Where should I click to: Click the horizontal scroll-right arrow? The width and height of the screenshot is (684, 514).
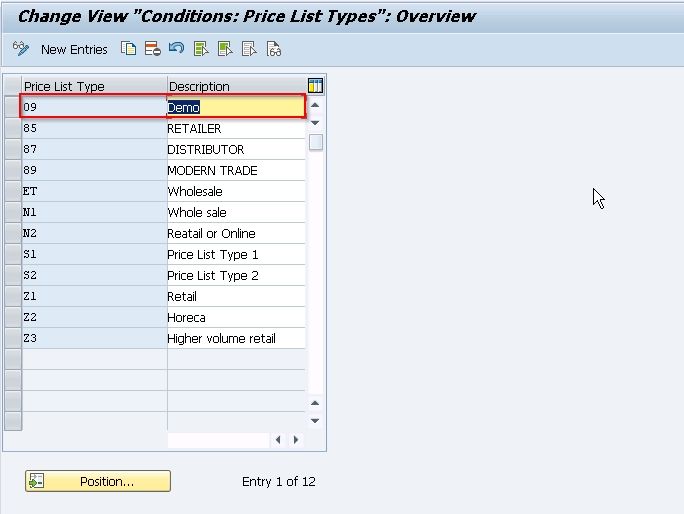(296, 440)
